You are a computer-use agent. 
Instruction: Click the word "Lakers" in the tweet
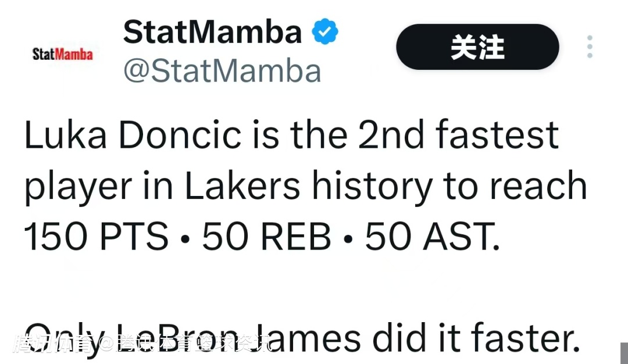coord(242,187)
